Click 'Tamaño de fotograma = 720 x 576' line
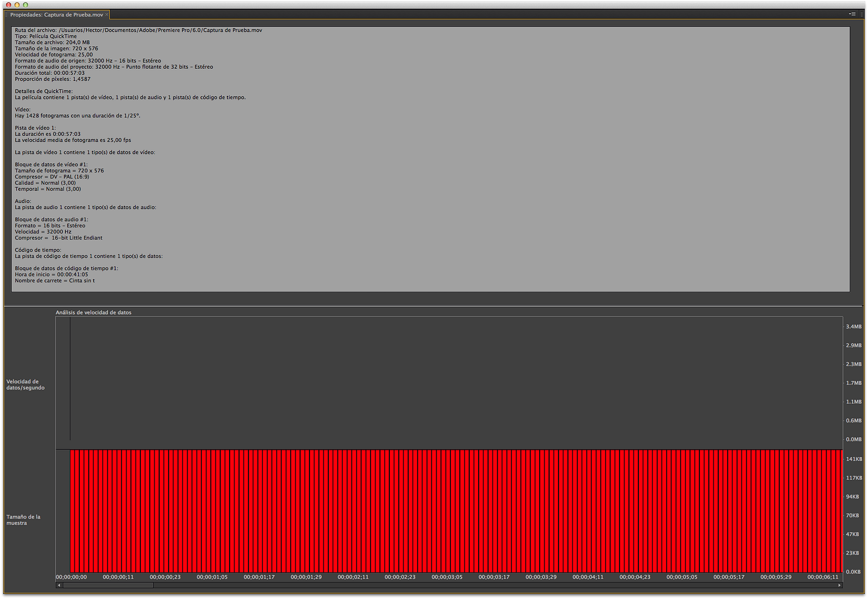868x599 pixels. coord(59,171)
